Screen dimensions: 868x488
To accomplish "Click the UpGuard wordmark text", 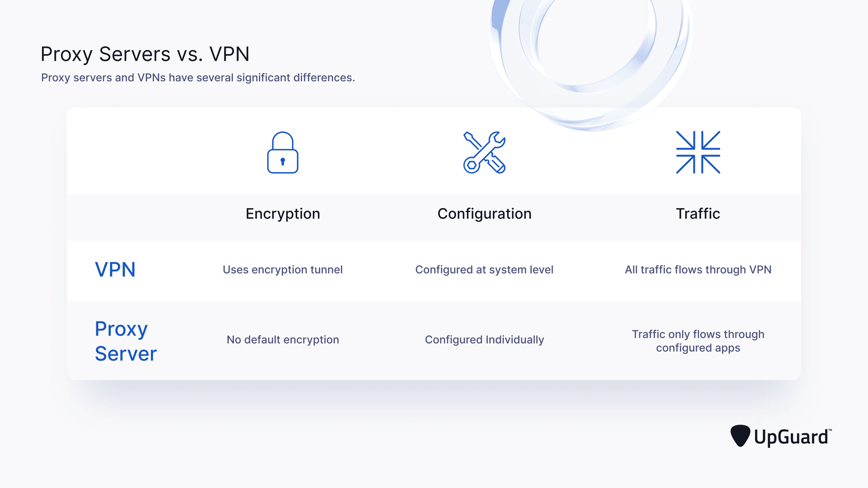I will pos(791,437).
